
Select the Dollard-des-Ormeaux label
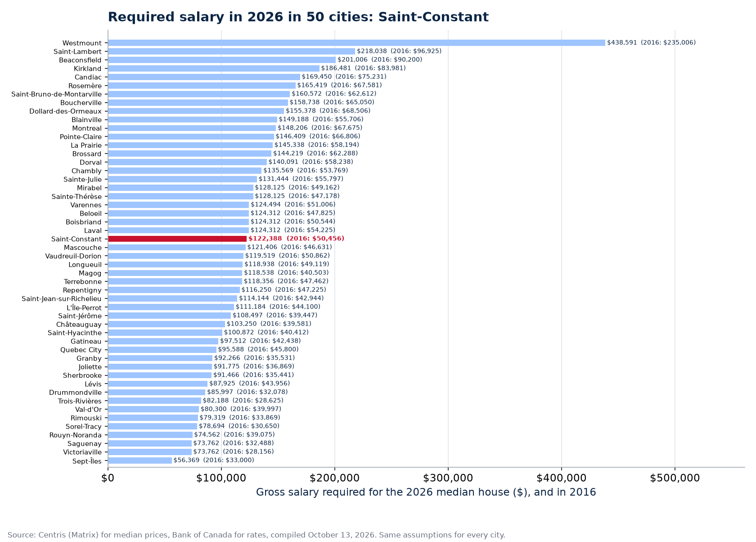[66, 111]
